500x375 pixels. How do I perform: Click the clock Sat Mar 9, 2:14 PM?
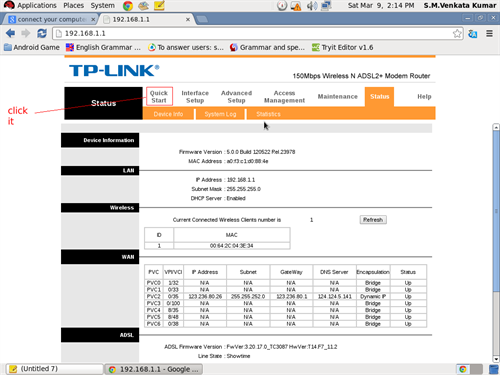(x=381, y=5)
